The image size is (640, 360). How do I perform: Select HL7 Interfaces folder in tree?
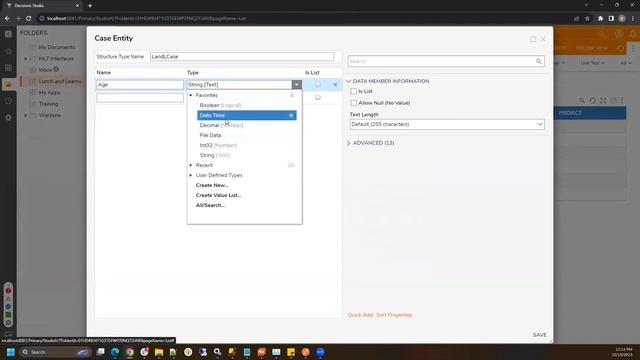coord(56,59)
